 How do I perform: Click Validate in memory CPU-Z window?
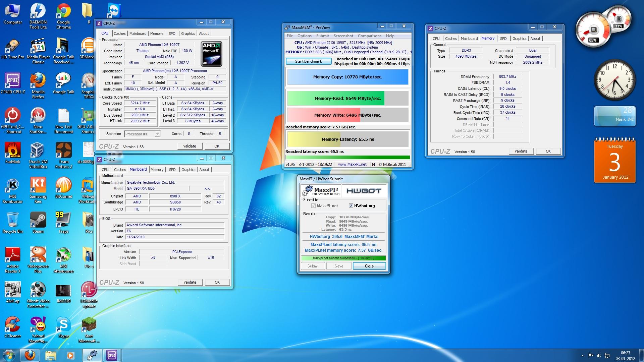point(521,151)
